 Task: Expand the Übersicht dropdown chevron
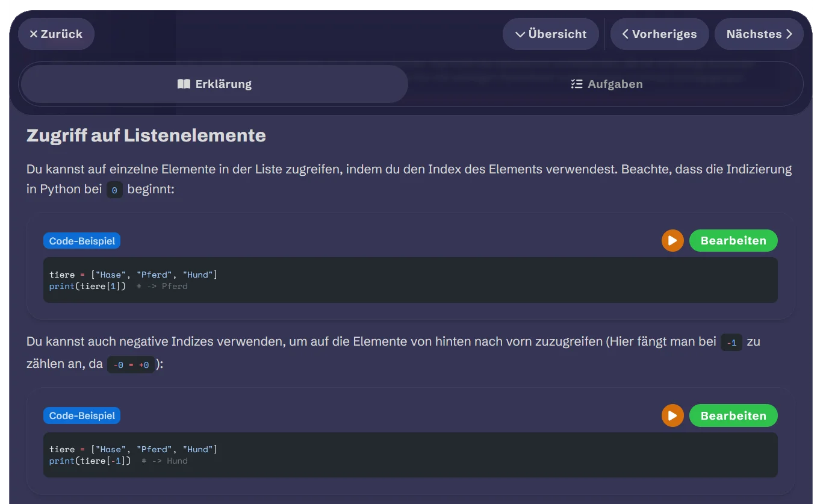point(520,34)
